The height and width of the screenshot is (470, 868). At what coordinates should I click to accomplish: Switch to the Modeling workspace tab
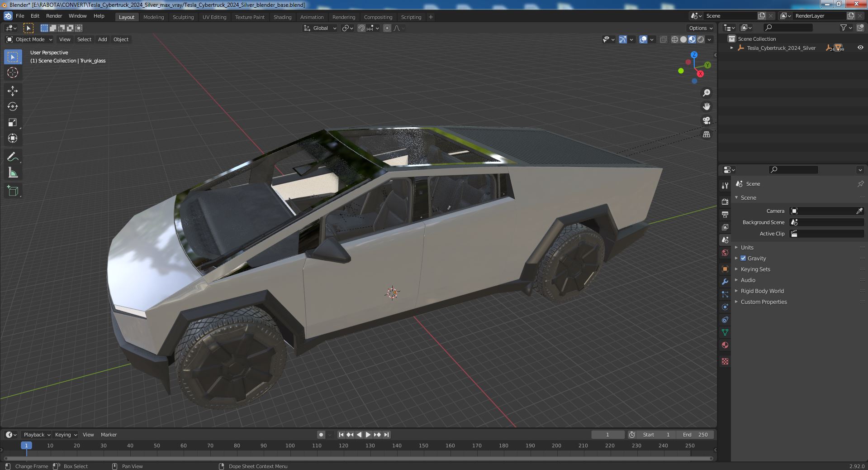click(153, 17)
